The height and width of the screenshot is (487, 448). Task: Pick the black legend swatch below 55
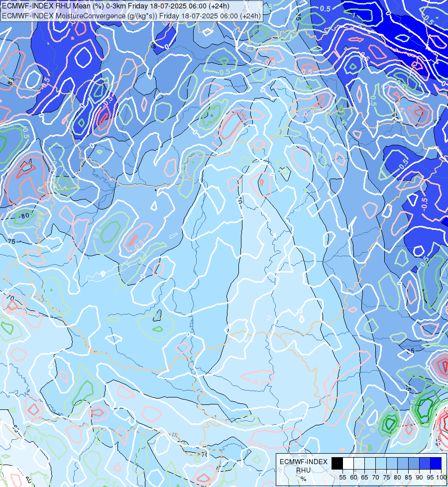337,463
